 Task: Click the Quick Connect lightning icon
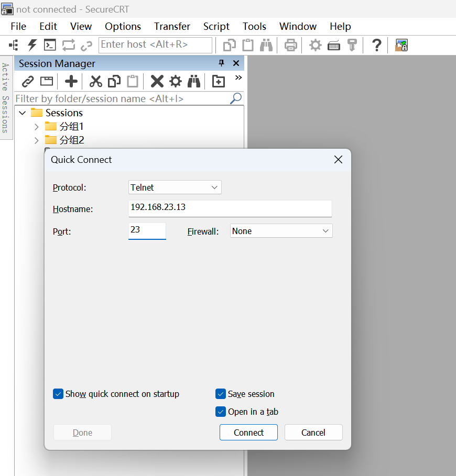[x=32, y=45]
